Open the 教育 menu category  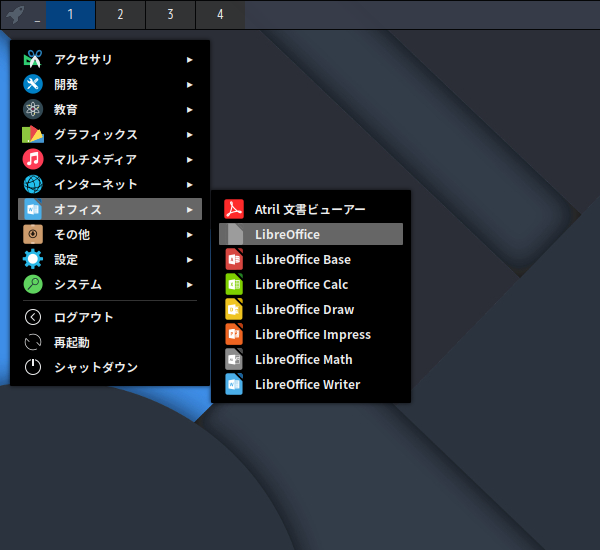(x=110, y=109)
